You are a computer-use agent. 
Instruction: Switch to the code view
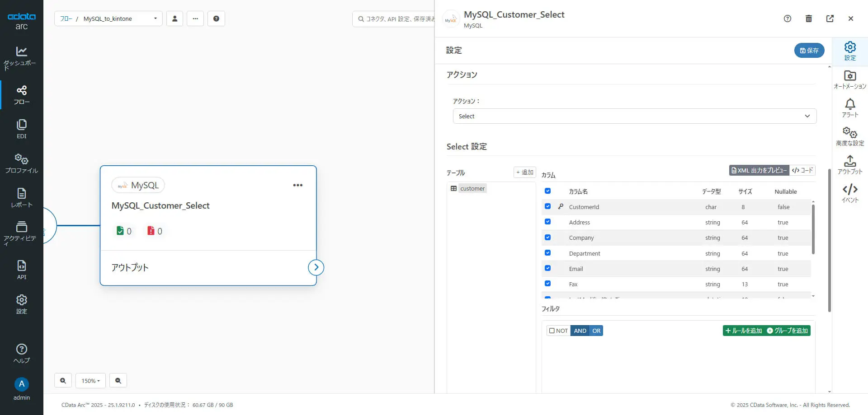tap(802, 170)
